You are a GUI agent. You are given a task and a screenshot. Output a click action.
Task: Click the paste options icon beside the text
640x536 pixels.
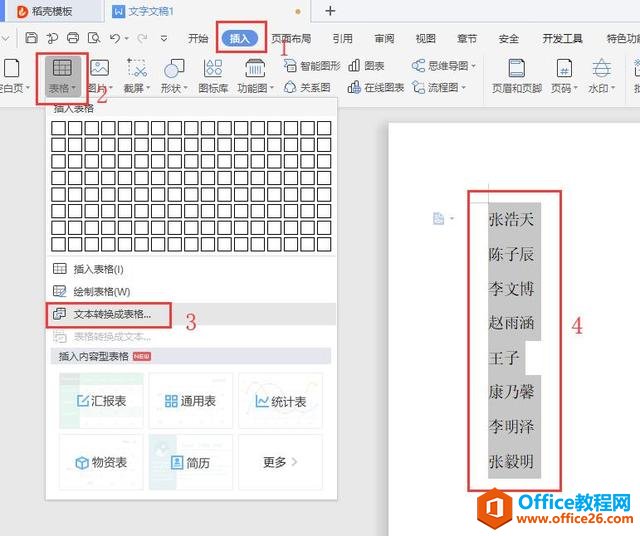438,219
